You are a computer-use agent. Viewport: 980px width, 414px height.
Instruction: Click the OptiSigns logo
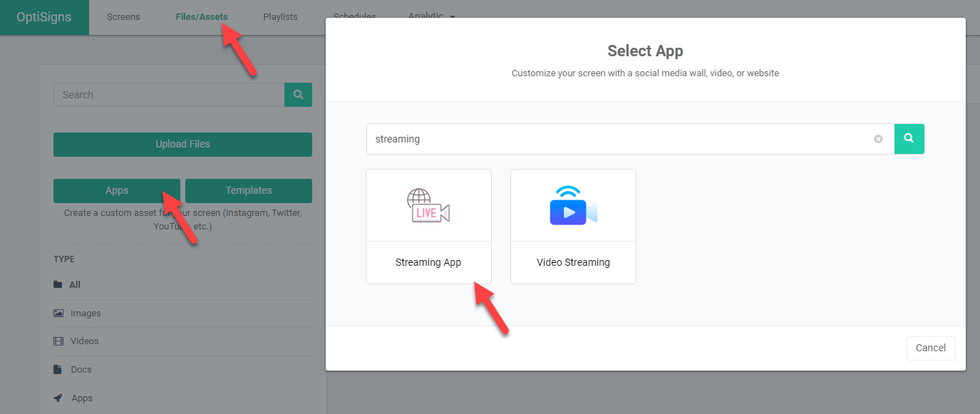point(44,17)
